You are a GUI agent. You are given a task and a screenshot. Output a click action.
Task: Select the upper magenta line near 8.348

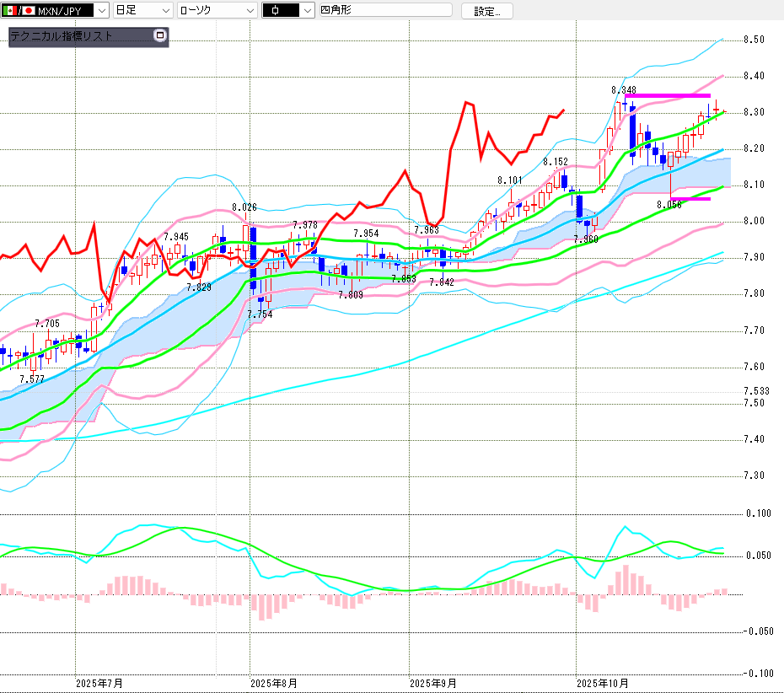point(668,96)
